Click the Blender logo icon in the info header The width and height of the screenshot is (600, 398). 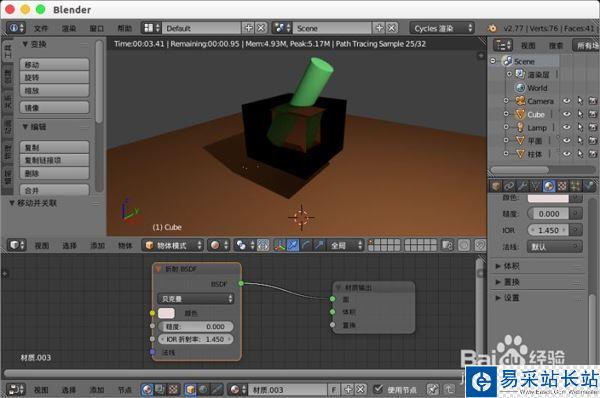[492, 28]
